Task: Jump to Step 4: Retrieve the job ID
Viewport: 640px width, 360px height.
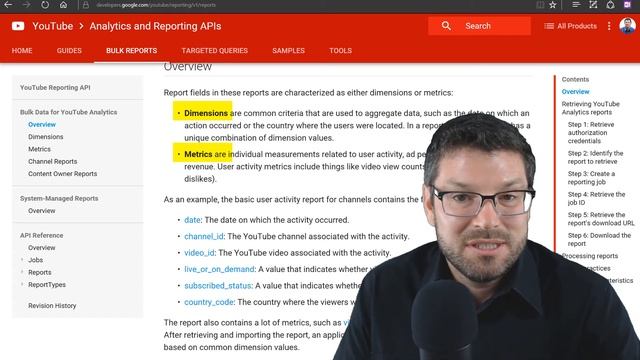Action: pyautogui.click(x=596, y=198)
